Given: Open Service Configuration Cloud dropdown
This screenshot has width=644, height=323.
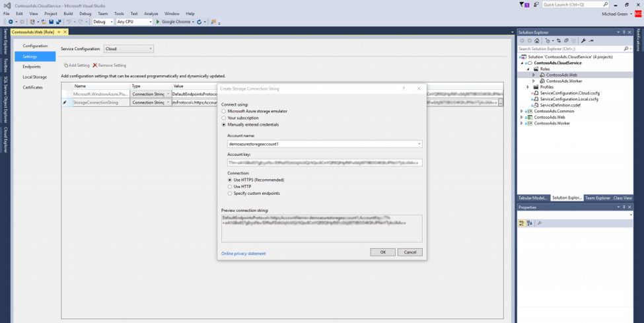Looking at the screenshot, I should click(129, 49).
